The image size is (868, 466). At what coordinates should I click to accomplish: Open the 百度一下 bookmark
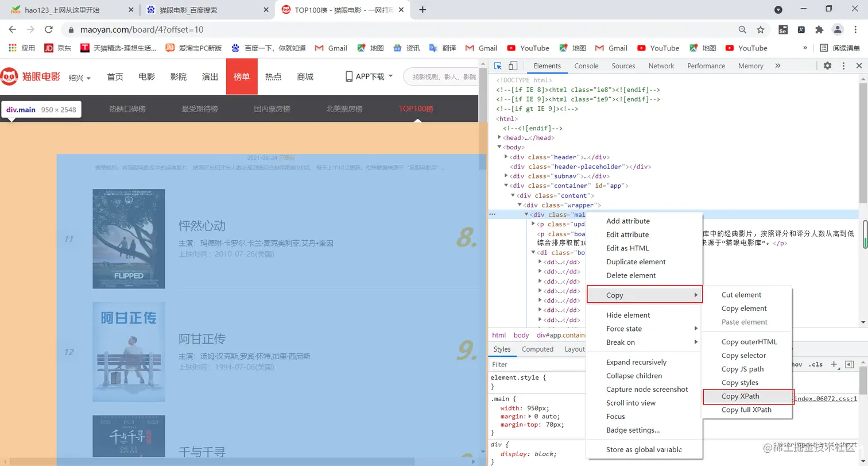click(x=268, y=48)
